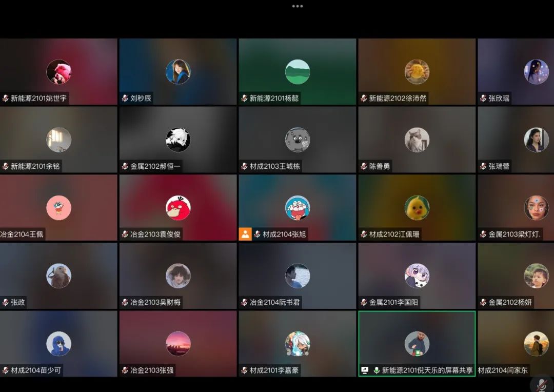
Task: Click the cat avatar of 陈善勇
Action: pos(417,140)
